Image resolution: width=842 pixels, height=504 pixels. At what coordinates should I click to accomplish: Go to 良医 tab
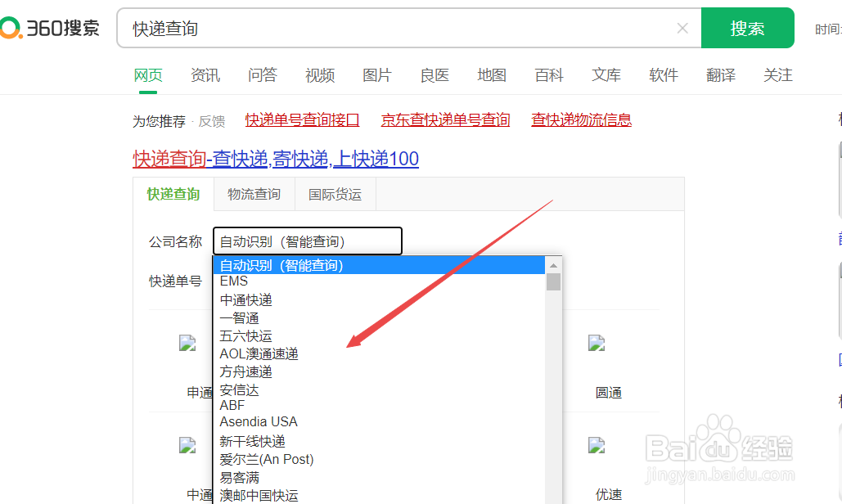pos(435,75)
